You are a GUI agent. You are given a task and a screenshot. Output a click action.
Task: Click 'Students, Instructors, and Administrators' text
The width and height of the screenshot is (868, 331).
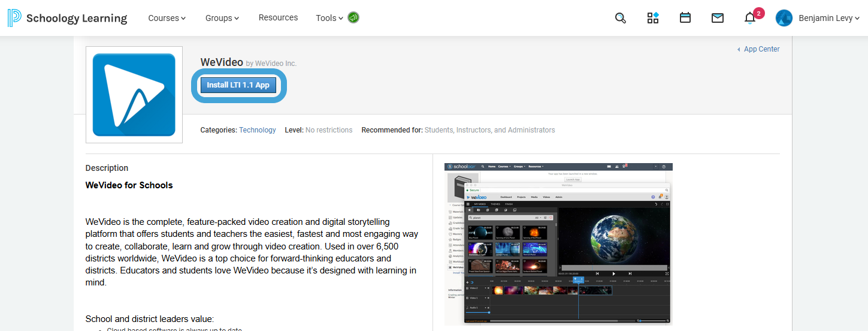[490, 130]
